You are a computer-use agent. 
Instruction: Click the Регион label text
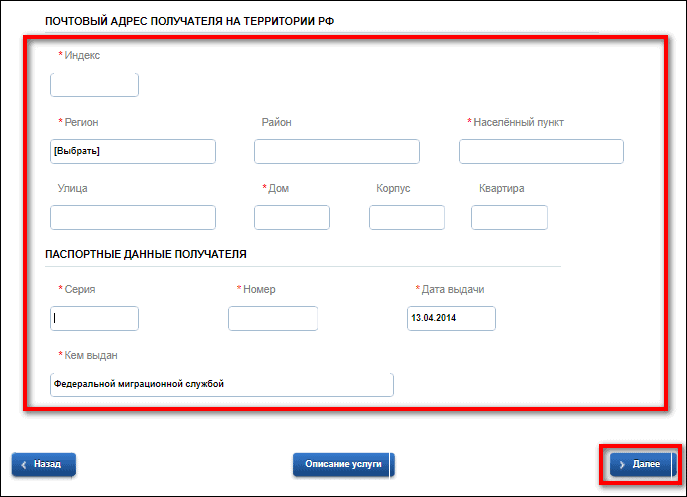click(81, 122)
